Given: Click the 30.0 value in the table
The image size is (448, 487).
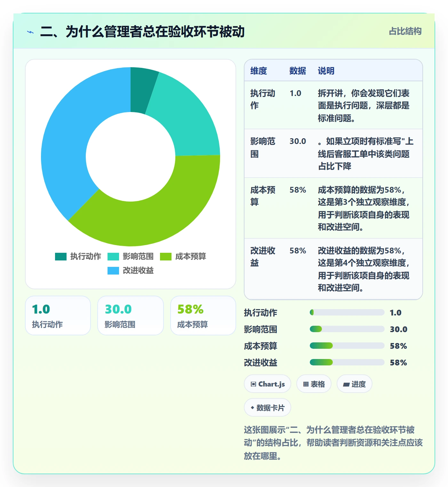Looking at the screenshot, I should pyautogui.click(x=298, y=141).
